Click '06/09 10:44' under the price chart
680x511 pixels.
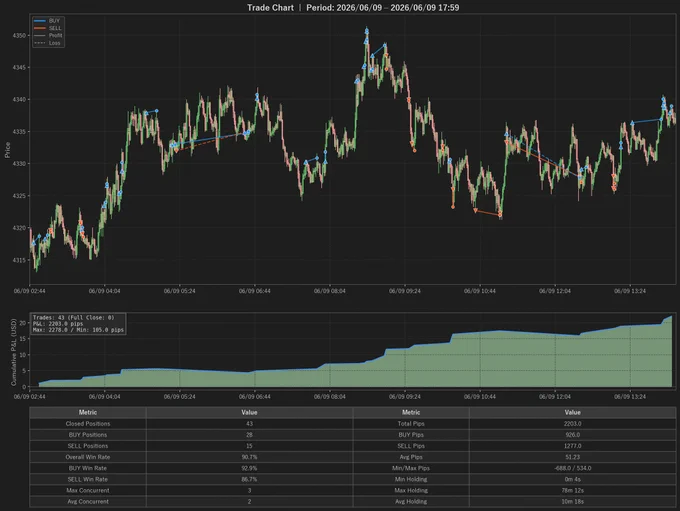point(480,291)
